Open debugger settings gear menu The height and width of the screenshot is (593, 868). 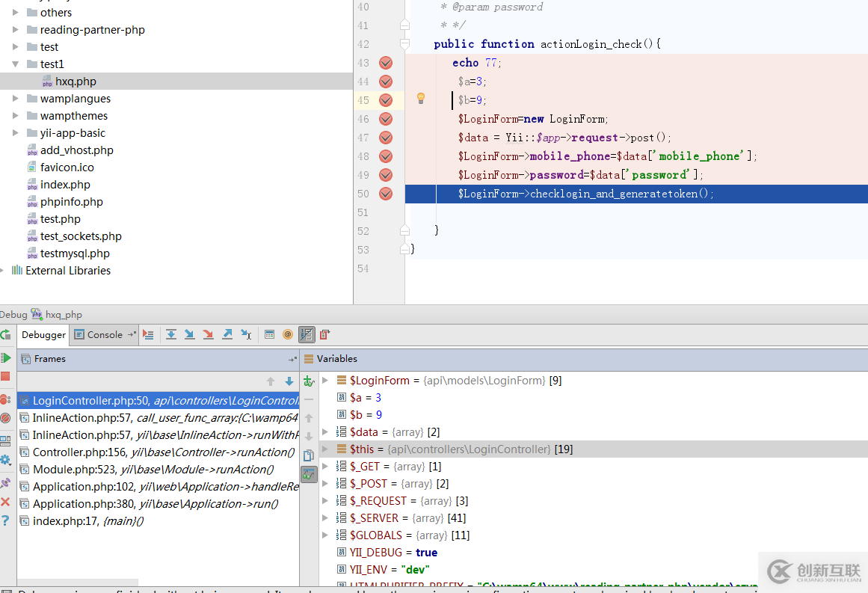click(x=5, y=460)
